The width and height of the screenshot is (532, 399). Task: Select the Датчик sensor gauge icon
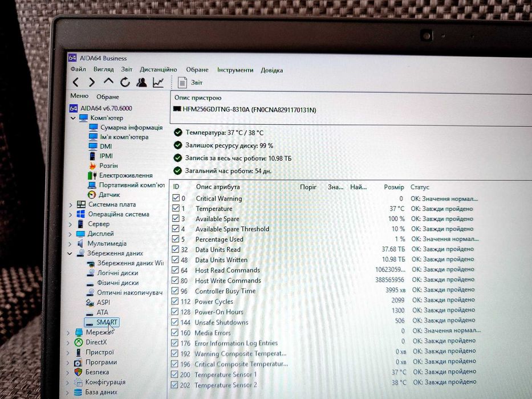pos(92,195)
